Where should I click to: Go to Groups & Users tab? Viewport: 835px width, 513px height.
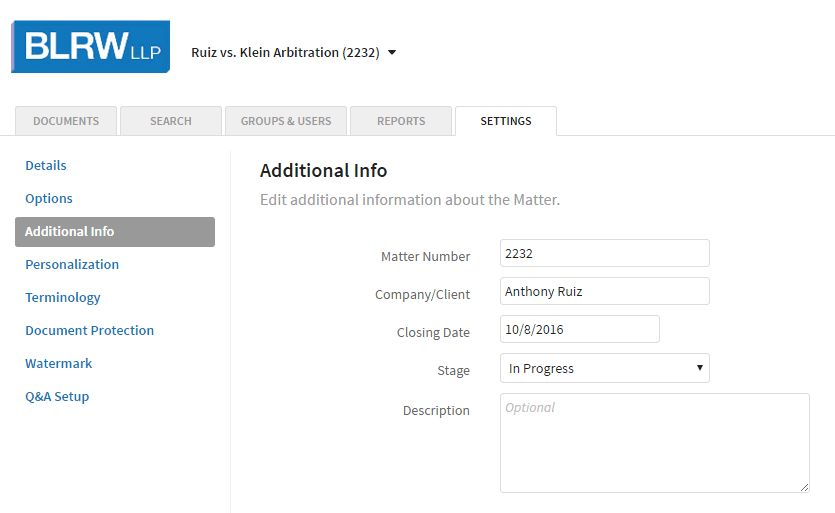(286, 121)
